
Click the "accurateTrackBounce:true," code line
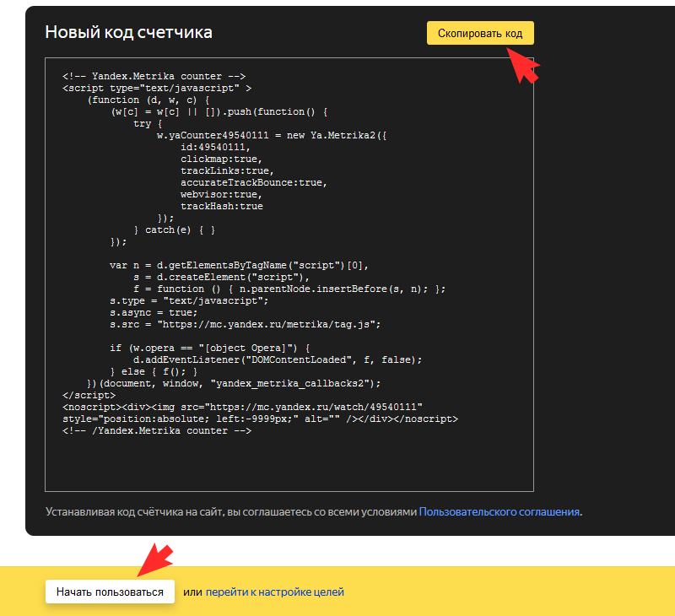tap(254, 182)
